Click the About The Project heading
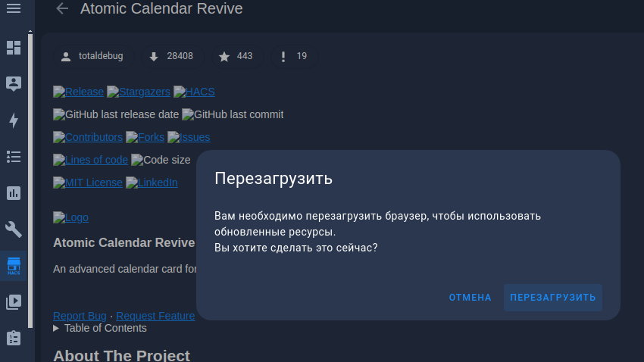 point(121,355)
